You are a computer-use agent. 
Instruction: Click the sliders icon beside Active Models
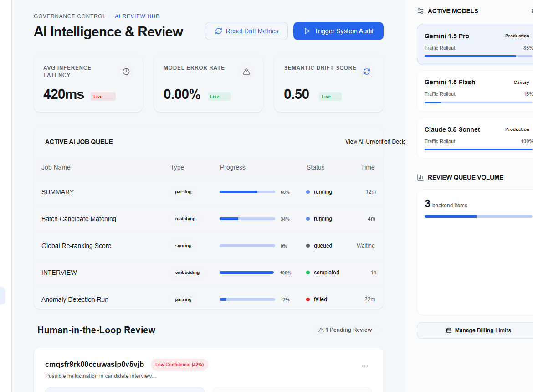tap(420, 11)
